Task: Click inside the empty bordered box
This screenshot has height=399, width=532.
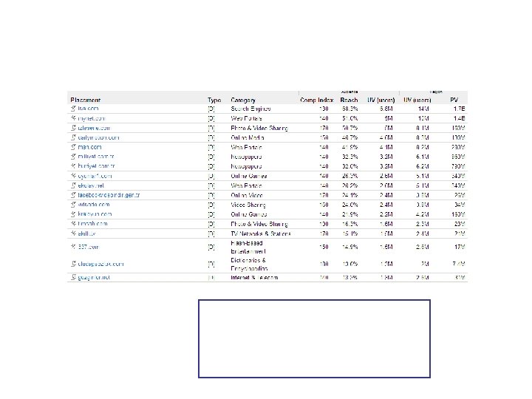Action: pos(314,338)
